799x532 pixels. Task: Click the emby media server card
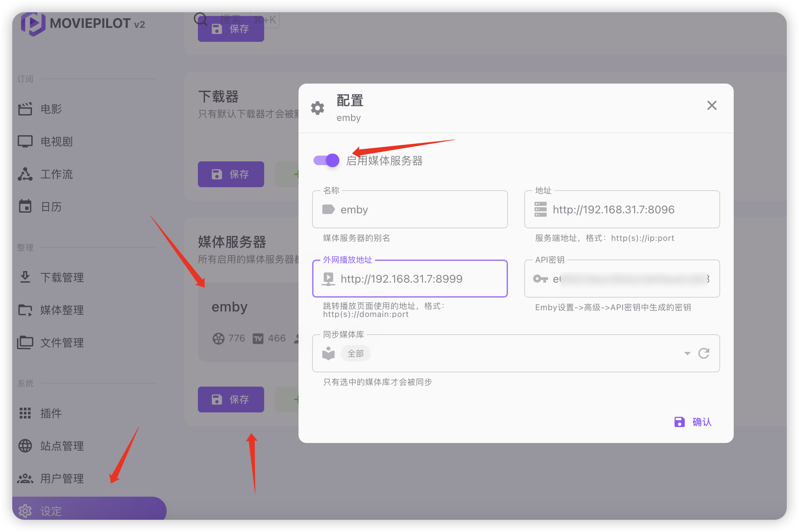[249, 322]
